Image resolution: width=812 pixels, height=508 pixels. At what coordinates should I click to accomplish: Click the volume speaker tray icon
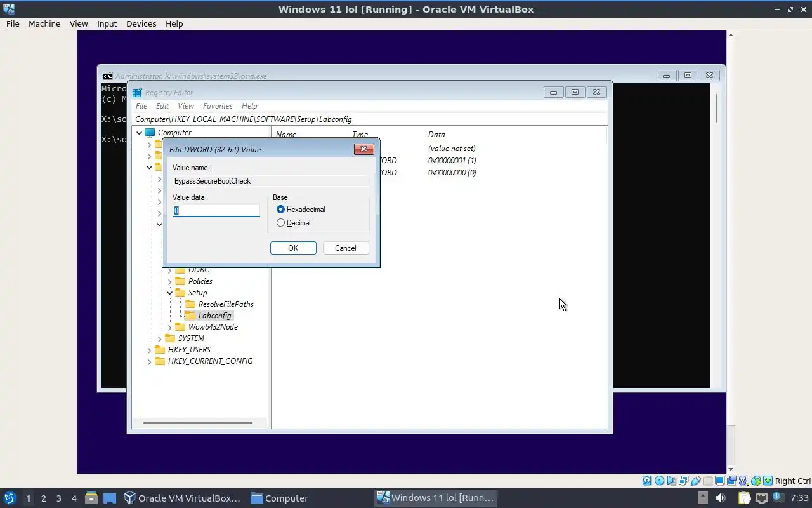coord(720,498)
